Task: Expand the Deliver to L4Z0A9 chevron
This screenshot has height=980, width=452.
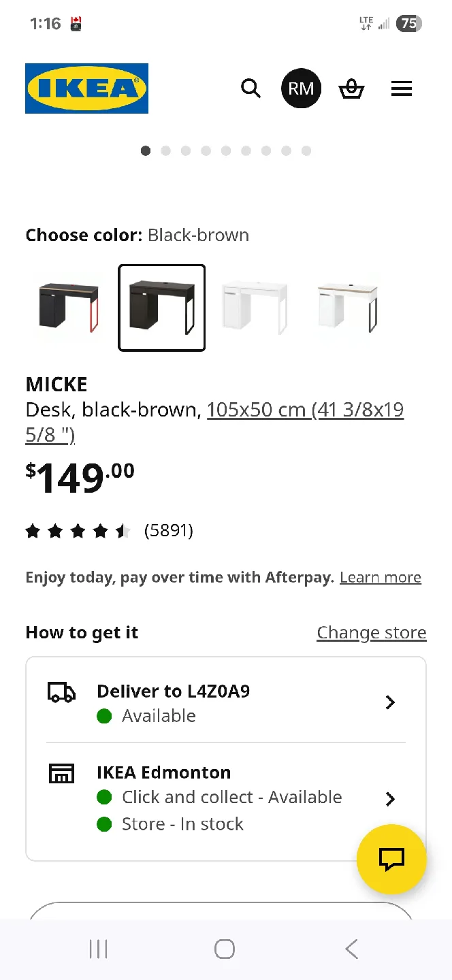Action: [390, 702]
